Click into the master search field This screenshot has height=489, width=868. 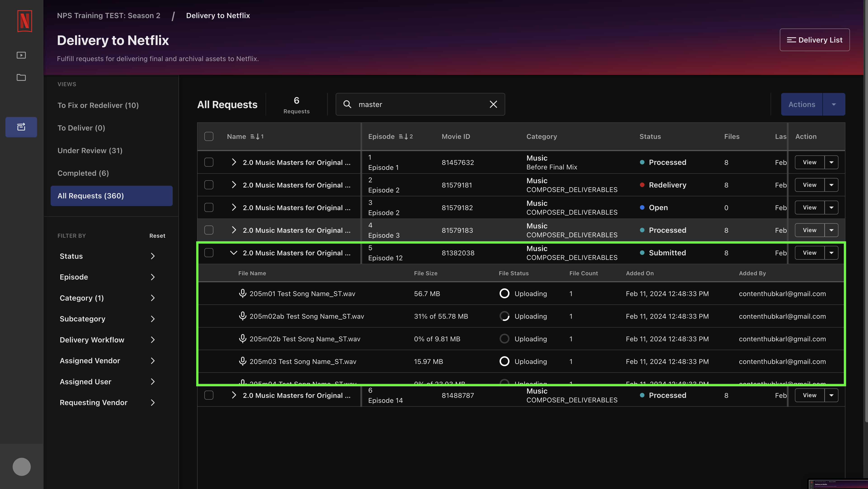(420, 104)
